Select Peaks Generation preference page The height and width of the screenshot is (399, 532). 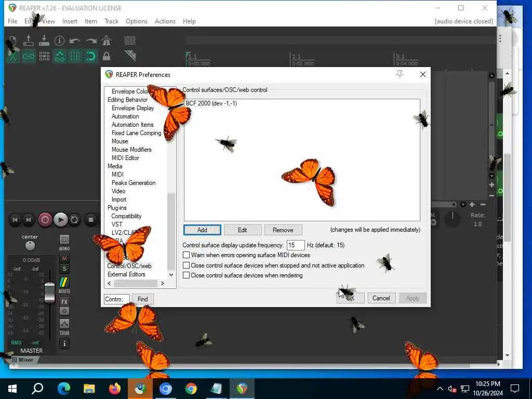(134, 183)
